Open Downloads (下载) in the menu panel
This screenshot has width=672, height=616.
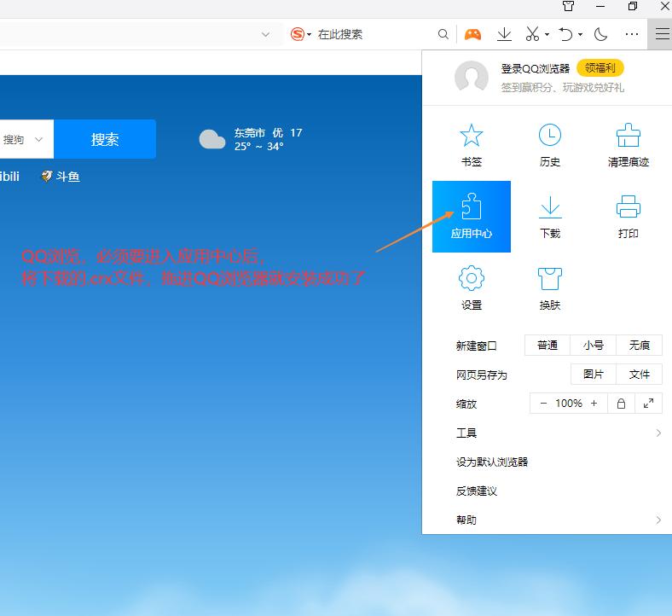549,217
